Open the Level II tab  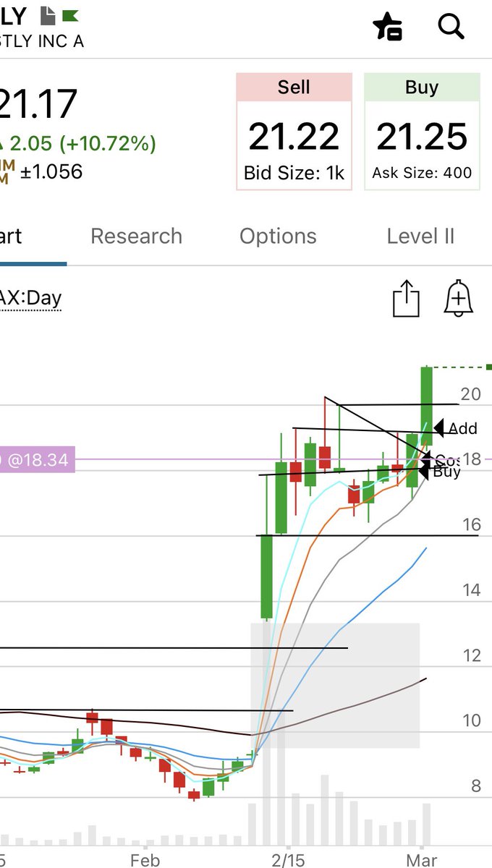point(420,236)
